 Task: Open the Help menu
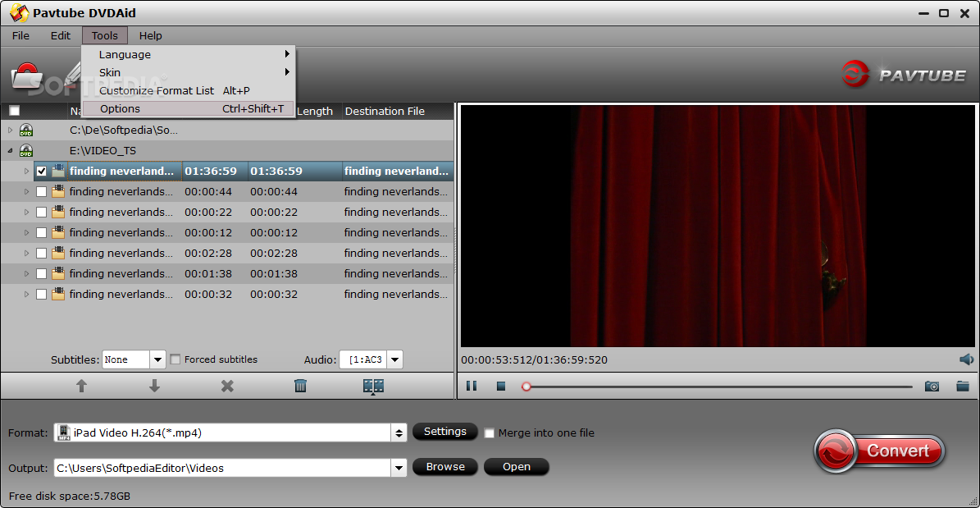pos(151,35)
